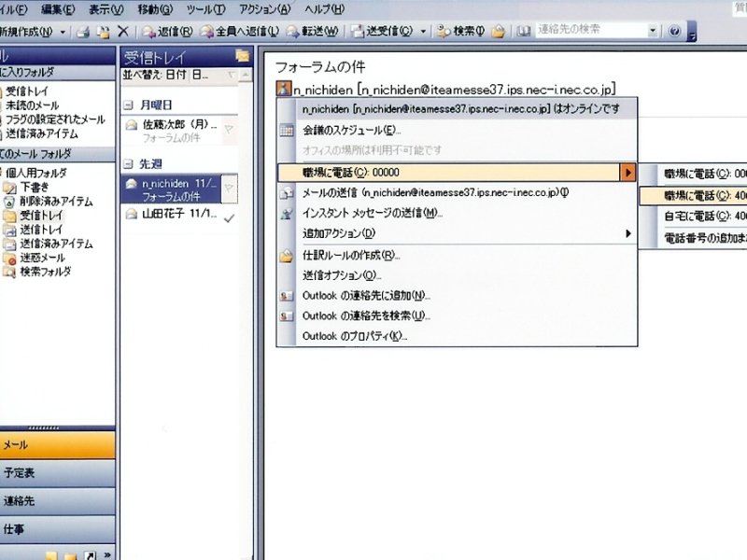Click the move-to-folder toolbar icon

pyautogui.click(x=103, y=32)
